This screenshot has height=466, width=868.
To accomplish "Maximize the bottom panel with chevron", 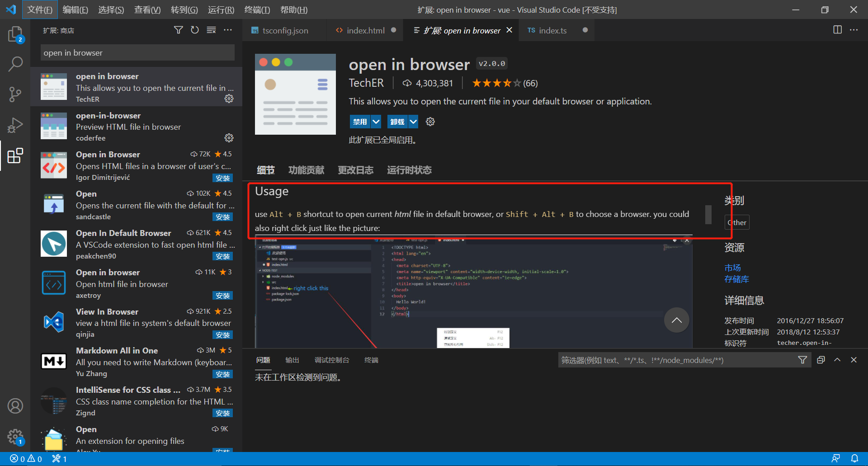I will tap(837, 360).
